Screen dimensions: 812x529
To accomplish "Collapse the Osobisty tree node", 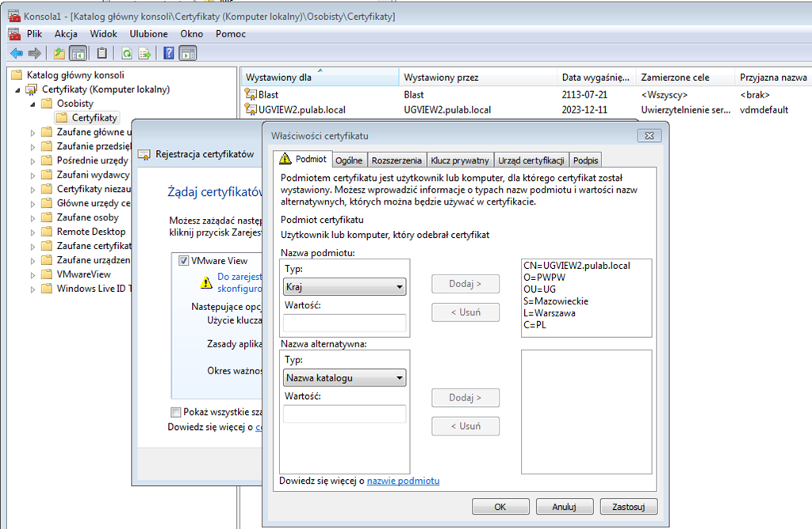I will tap(33, 104).
